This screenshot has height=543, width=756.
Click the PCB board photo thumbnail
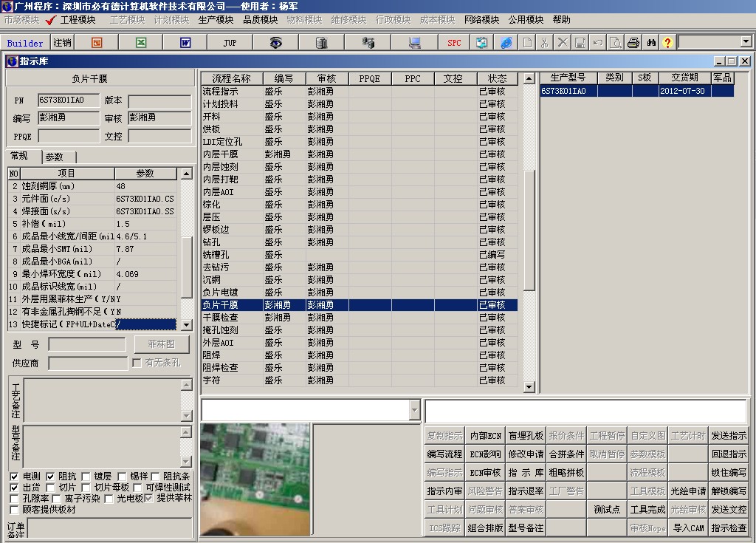point(255,479)
